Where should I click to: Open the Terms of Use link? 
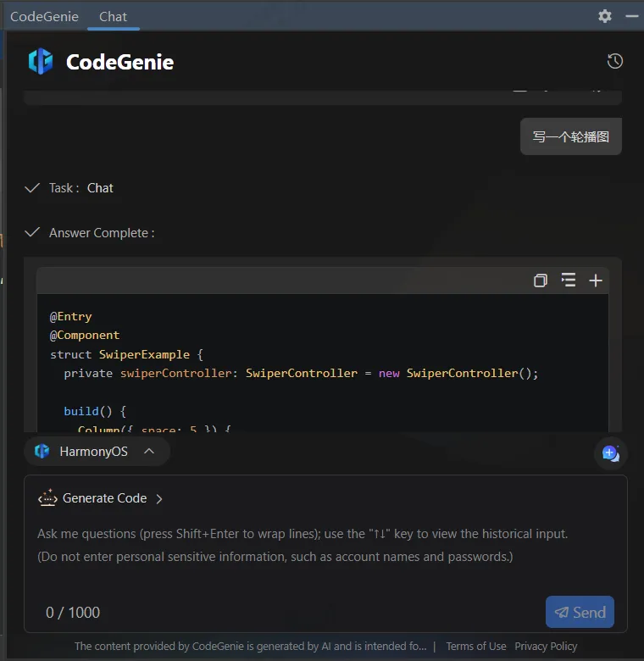[x=475, y=646]
